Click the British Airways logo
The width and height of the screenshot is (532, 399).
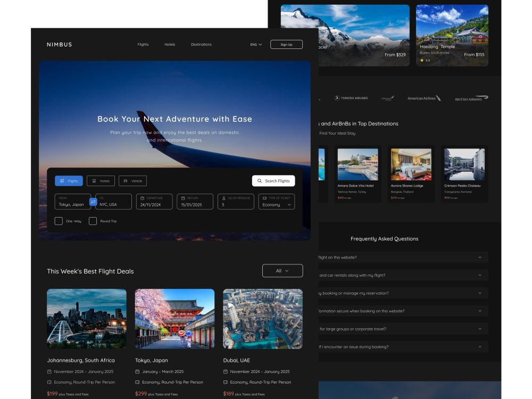[x=471, y=98]
